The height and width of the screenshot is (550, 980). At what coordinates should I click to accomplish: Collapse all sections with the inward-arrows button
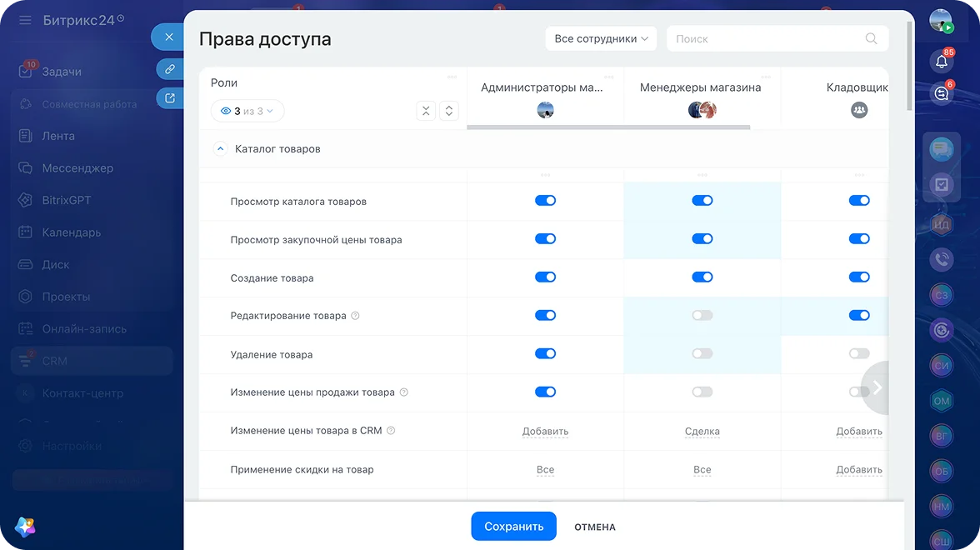tap(426, 111)
